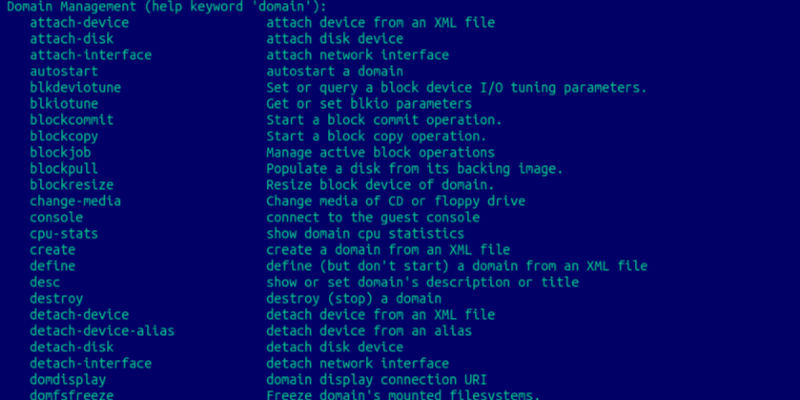Click the 'autostart' command name
Image resolution: width=800 pixels, height=400 pixels.
point(64,71)
